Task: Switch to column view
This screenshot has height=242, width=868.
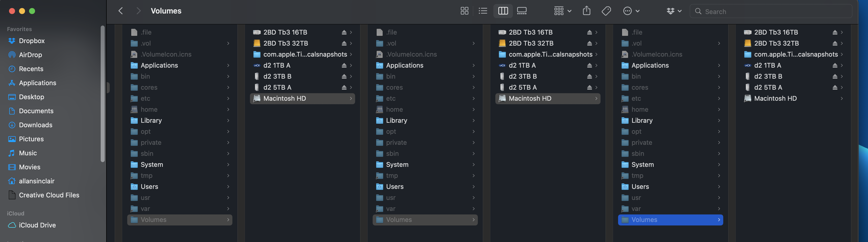Action: coord(503,11)
